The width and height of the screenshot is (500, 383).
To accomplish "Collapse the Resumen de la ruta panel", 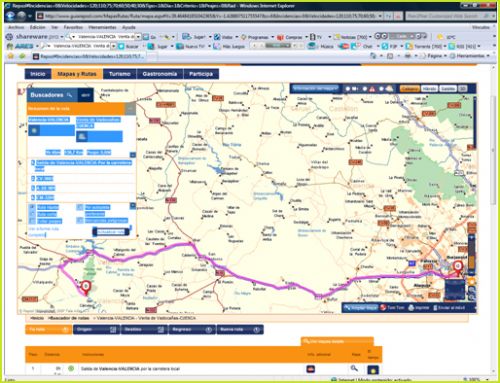I will click(130, 108).
